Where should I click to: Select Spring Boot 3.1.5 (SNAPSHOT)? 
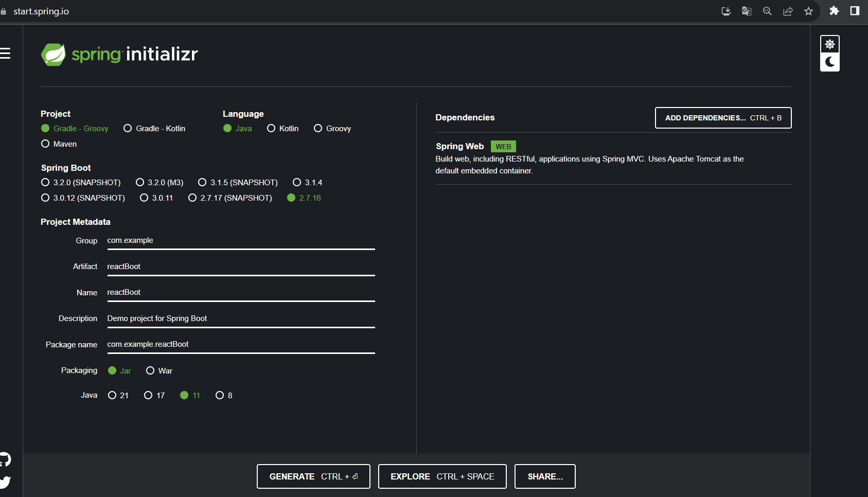point(238,183)
